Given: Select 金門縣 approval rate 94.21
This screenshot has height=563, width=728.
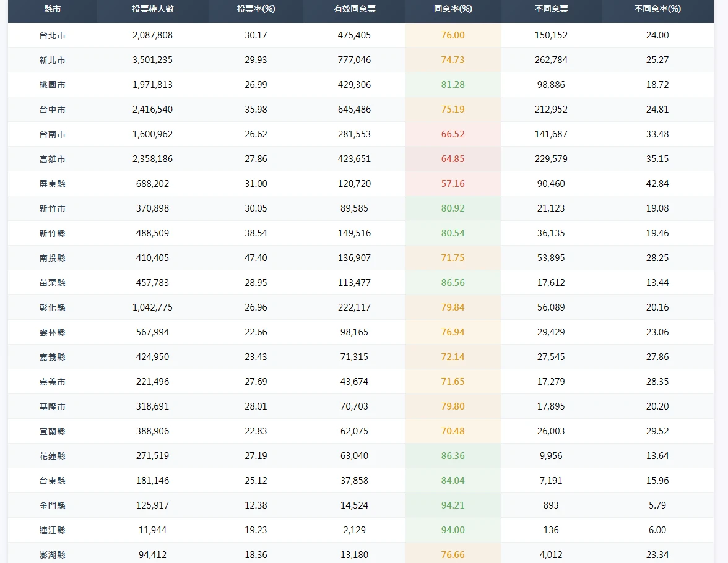Looking at the screenshot, I should [453, 505].
